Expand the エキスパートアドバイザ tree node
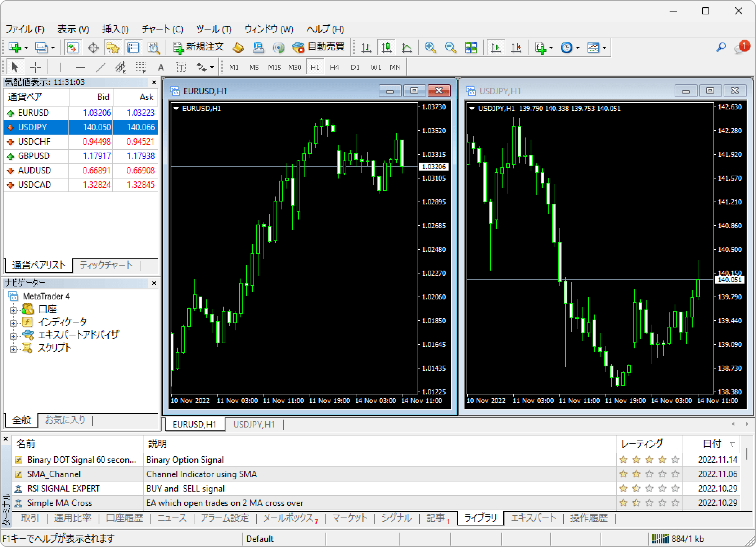756x547 pixels. click(13, 336)
